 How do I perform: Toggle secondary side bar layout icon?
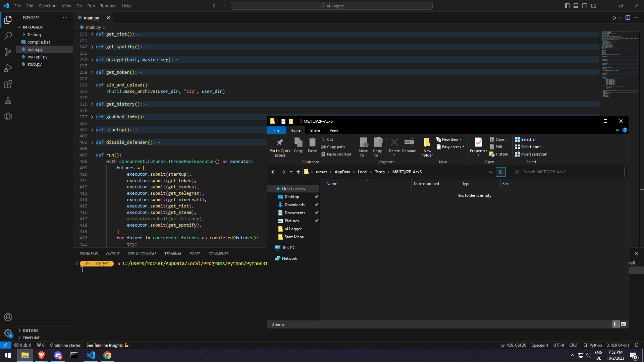(585, 6)
